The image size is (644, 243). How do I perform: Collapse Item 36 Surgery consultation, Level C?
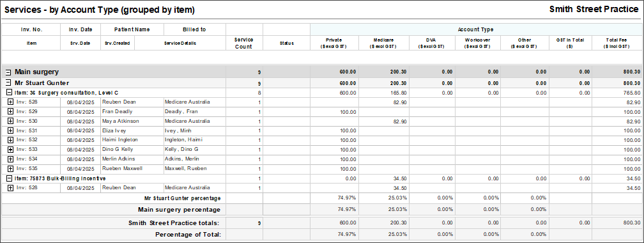9,93
